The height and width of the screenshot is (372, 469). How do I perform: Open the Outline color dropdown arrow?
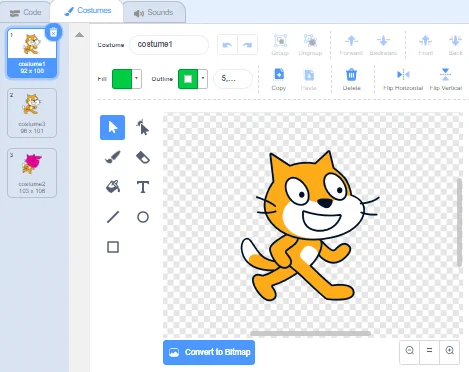(203, 79)
